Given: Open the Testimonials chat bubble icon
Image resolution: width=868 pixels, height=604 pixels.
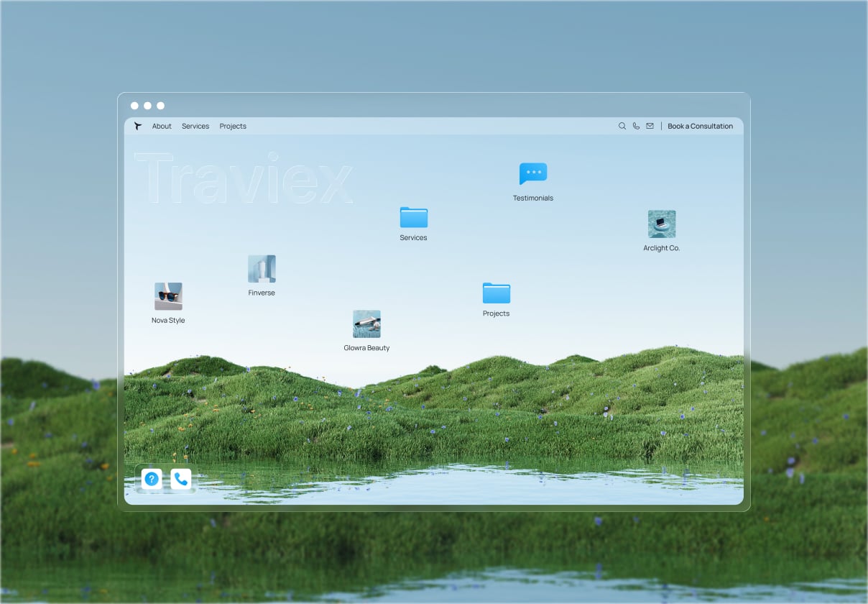Looking at the screenshot, I should pos(533,173).
